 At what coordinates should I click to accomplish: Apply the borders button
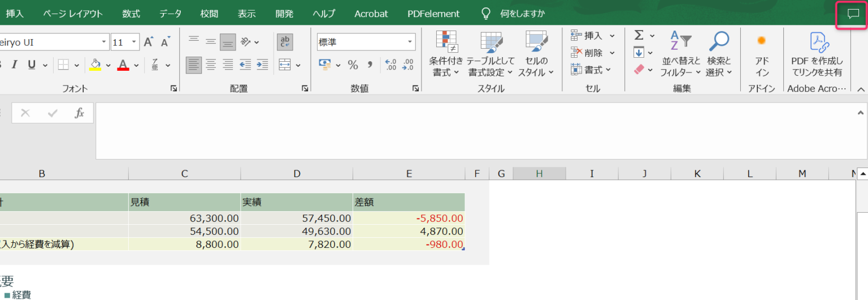click(x=63, y=65)
